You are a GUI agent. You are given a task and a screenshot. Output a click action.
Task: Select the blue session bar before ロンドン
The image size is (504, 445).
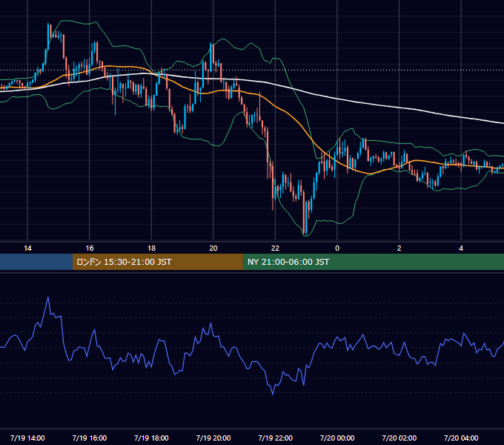pos(36,262)
